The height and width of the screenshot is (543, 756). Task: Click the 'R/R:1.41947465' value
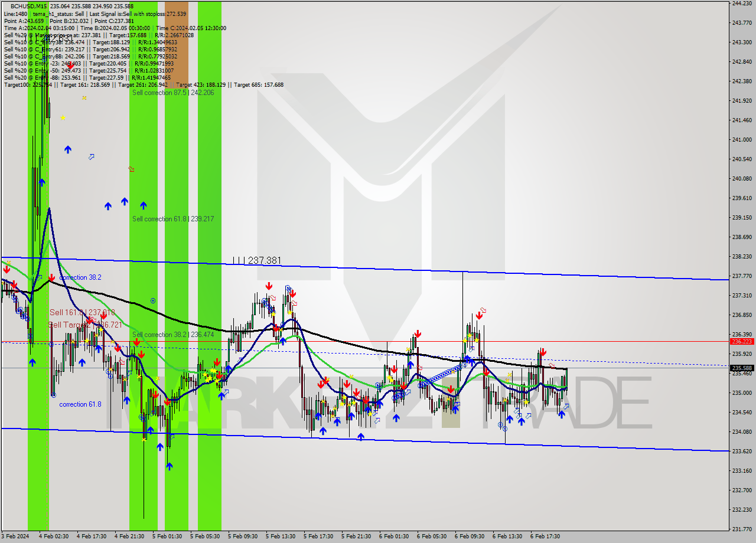pyautogui.click(x=151, y=77)
